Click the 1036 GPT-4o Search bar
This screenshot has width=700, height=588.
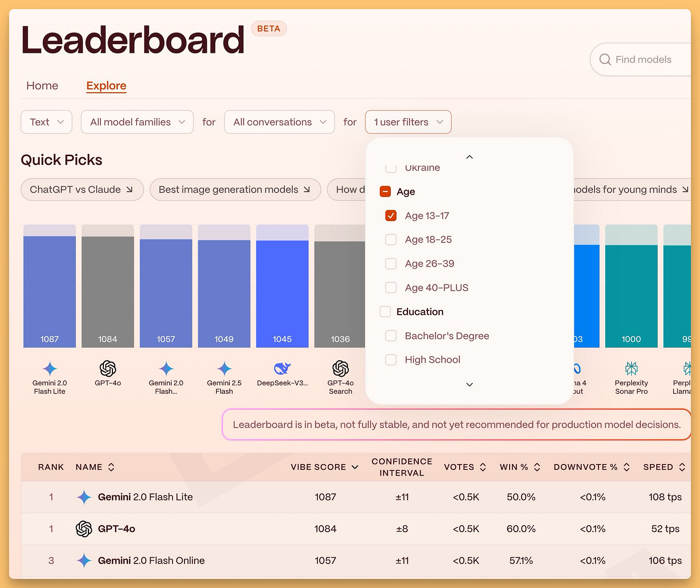point(340,294)
